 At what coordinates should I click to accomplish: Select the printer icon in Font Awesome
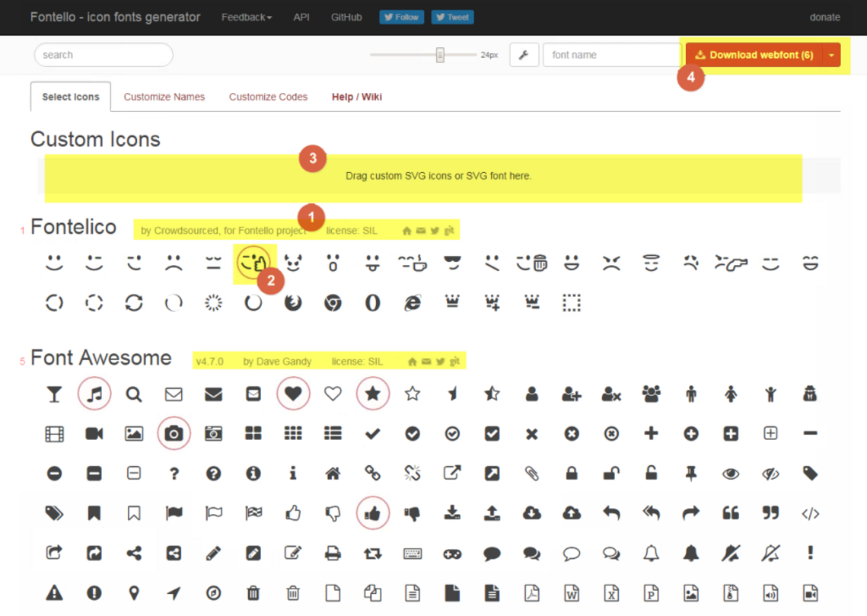(x=333, y=553)
